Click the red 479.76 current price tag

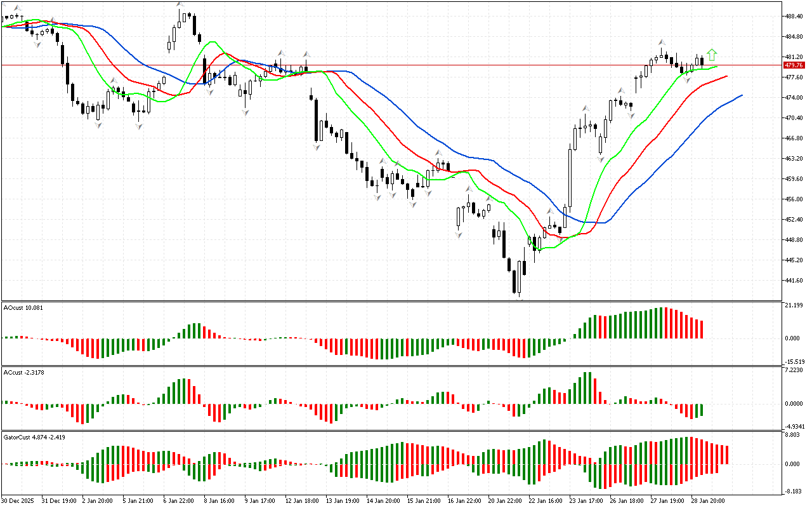click(x=794, y=65)
